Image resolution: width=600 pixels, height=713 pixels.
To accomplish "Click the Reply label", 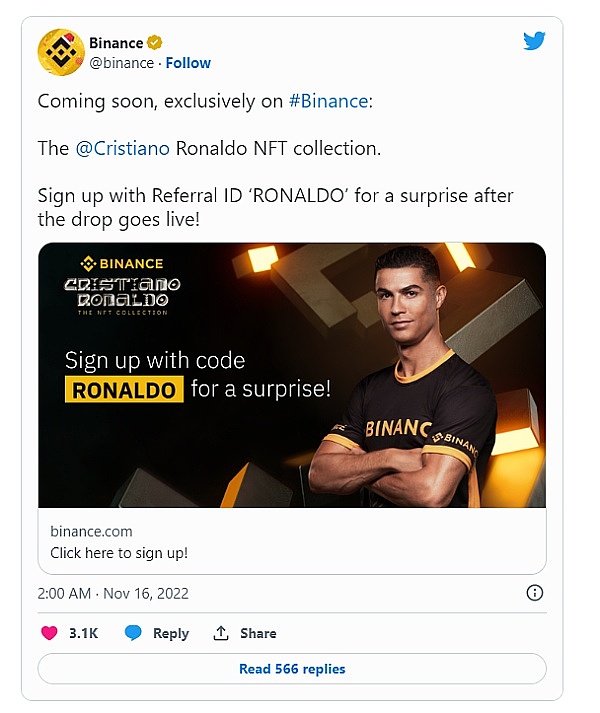I will tap(171, 633).
